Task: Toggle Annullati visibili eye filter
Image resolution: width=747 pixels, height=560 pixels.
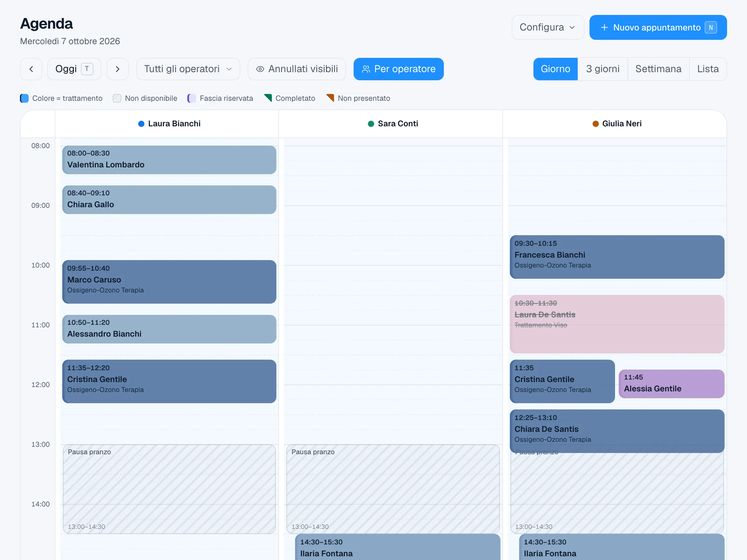Action: coord(297,69)
